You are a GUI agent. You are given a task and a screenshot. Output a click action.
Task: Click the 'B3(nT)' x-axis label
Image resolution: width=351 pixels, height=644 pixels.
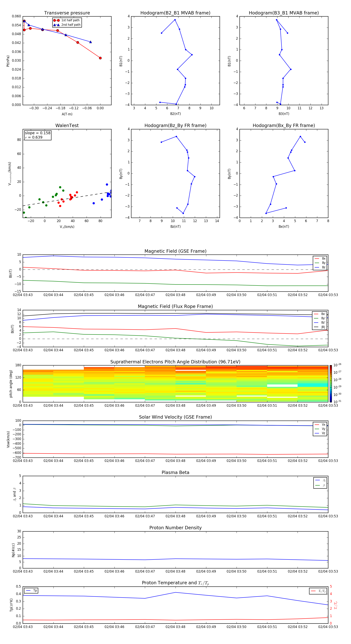pyautogui.click(x=284, y=114)
